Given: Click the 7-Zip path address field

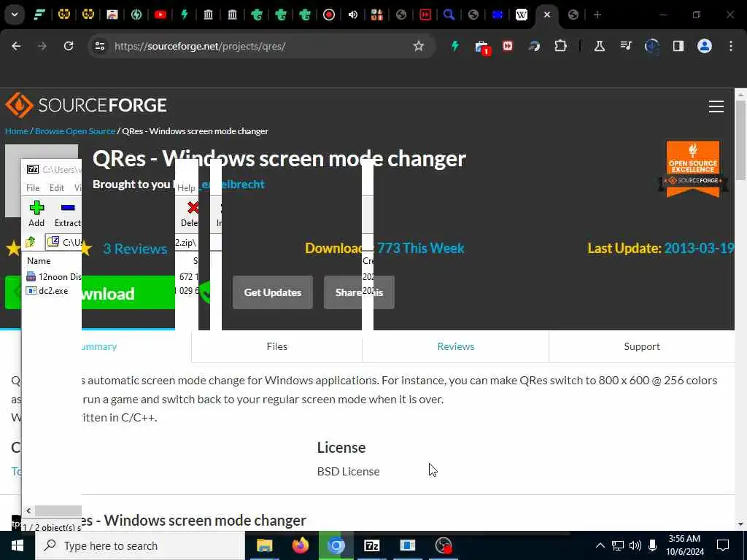Looking at the screenshot, I should (64, 242).
